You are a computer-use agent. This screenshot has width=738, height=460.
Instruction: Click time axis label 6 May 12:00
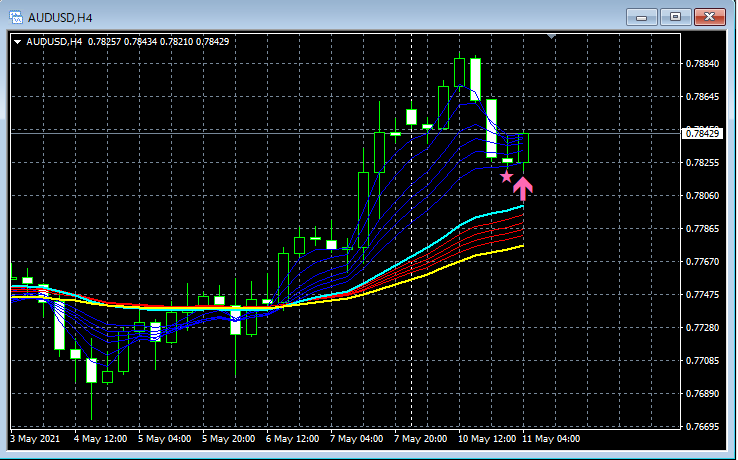point(292,439)
